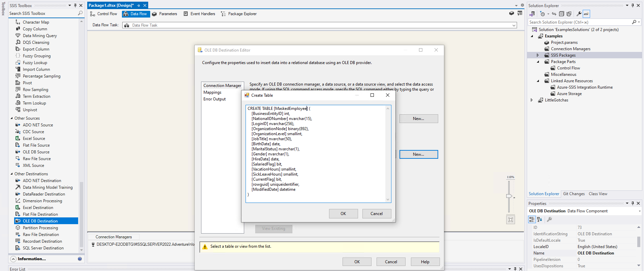Toggle Categorized view in Properties panel
Image resolution: width=644 pixels, height=271 pixels.
point(532,219)
